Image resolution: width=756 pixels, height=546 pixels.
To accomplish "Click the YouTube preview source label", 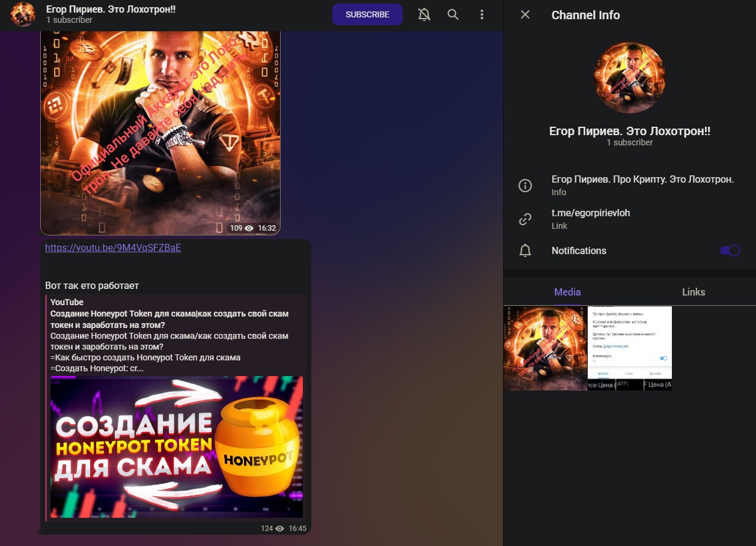I will pyautogui.click(x=67, y=302).
